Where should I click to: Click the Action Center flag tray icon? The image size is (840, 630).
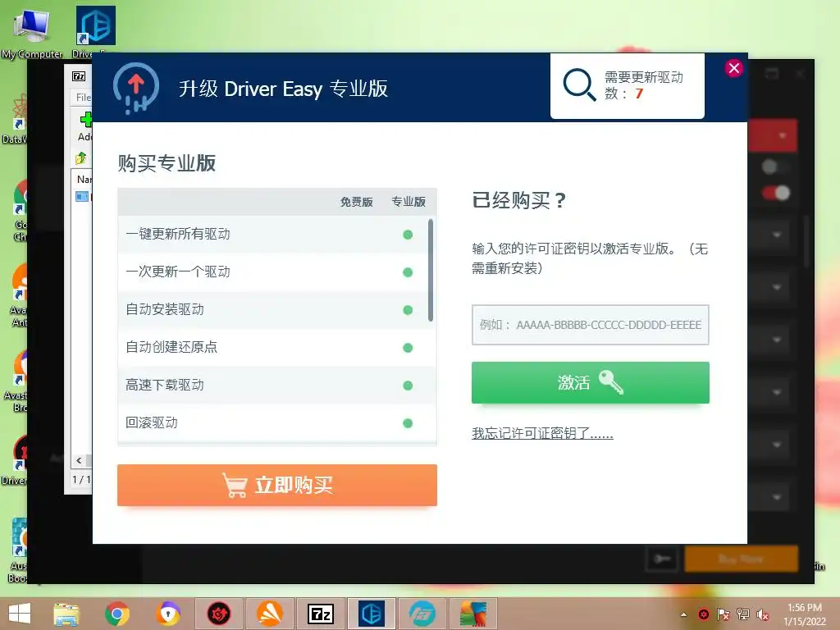(724, 614)
